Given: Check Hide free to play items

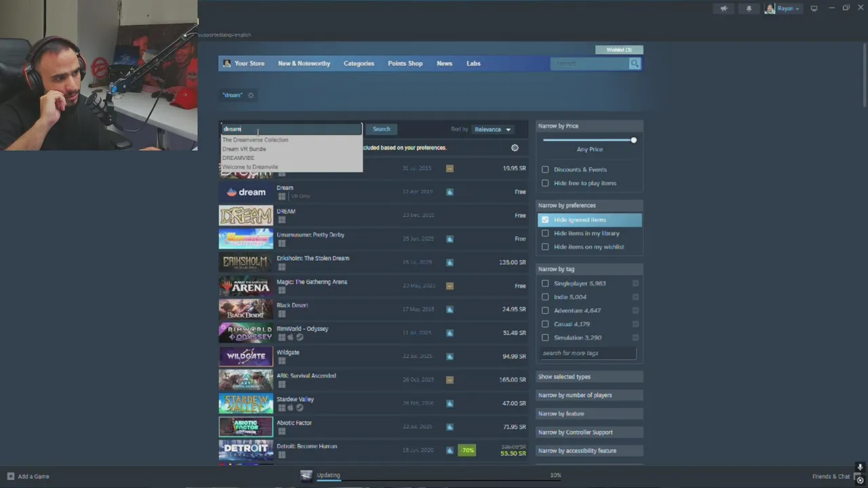Looking at the screenshot, I should (545, 183).
